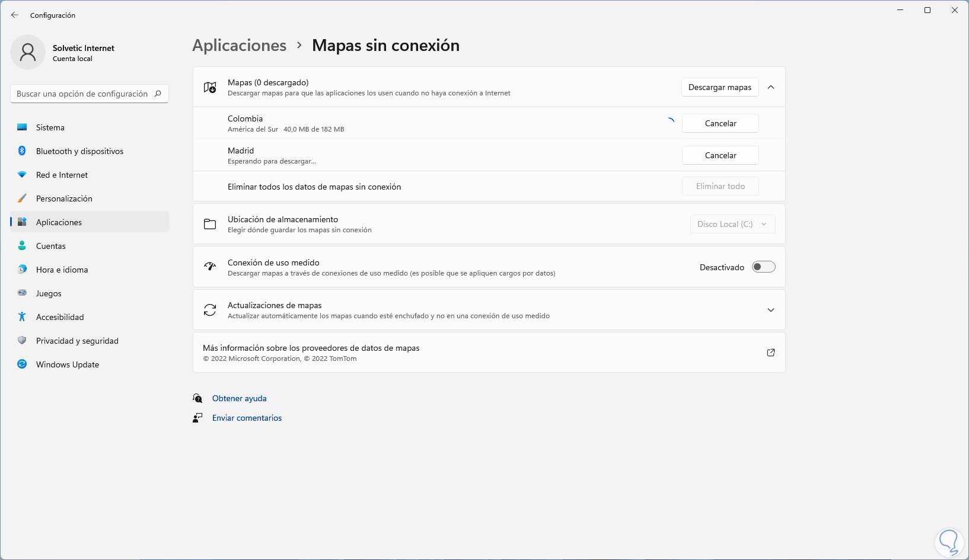Open external link for map data providers

771,353
